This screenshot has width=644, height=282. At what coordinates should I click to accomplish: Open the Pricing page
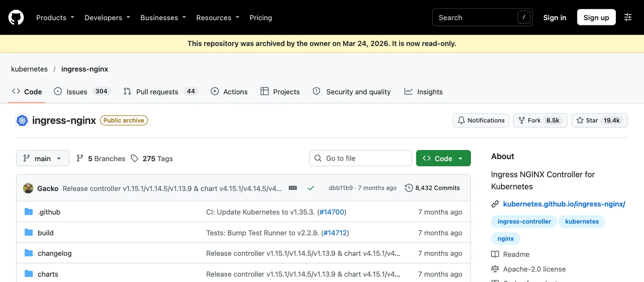[x=261, y=17]
